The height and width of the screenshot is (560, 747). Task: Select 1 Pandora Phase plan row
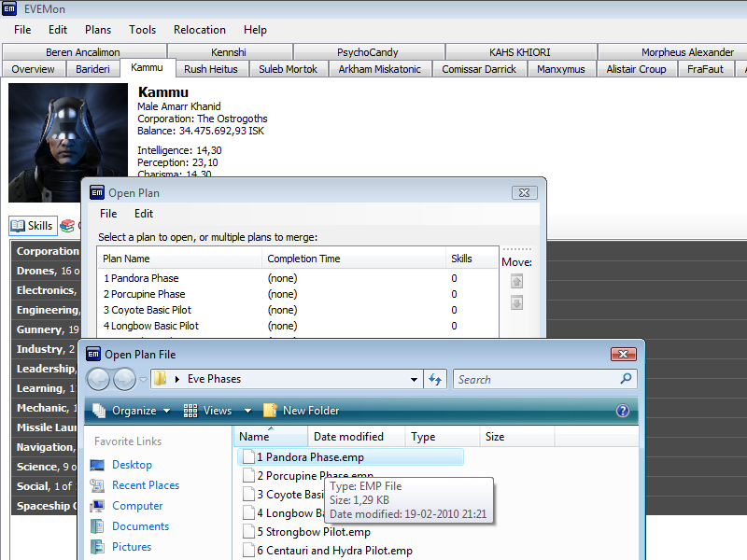[x=298, y=278]
